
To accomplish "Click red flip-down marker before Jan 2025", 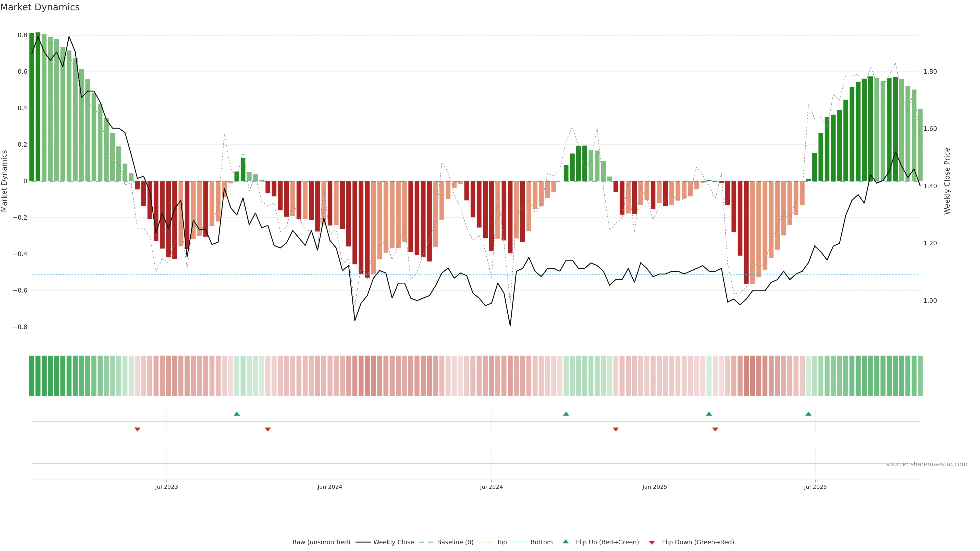I will point(616,429).
